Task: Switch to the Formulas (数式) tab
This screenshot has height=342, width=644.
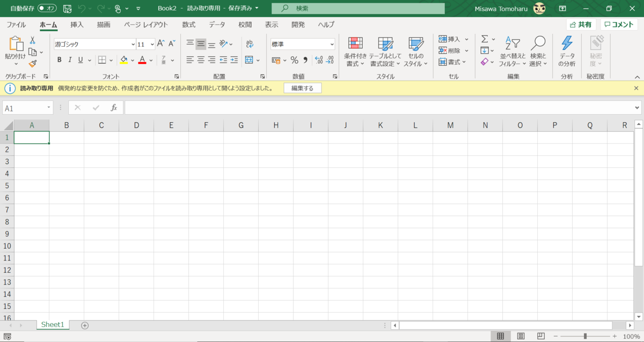Action: click(189, 25)
